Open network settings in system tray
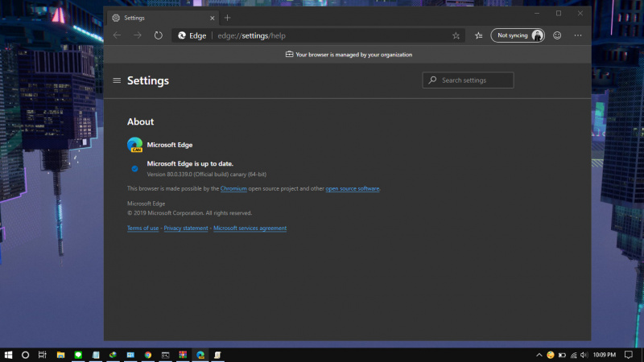Viewport: 644px width, 362px height. (x=573, y=355)
